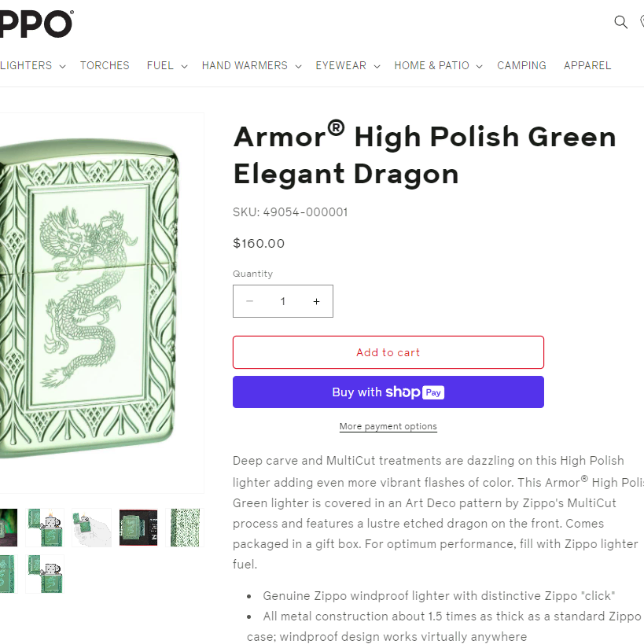Click the Zippo logo in the header
The height and width of the screenshot is (644, 644).
point(35,24)
